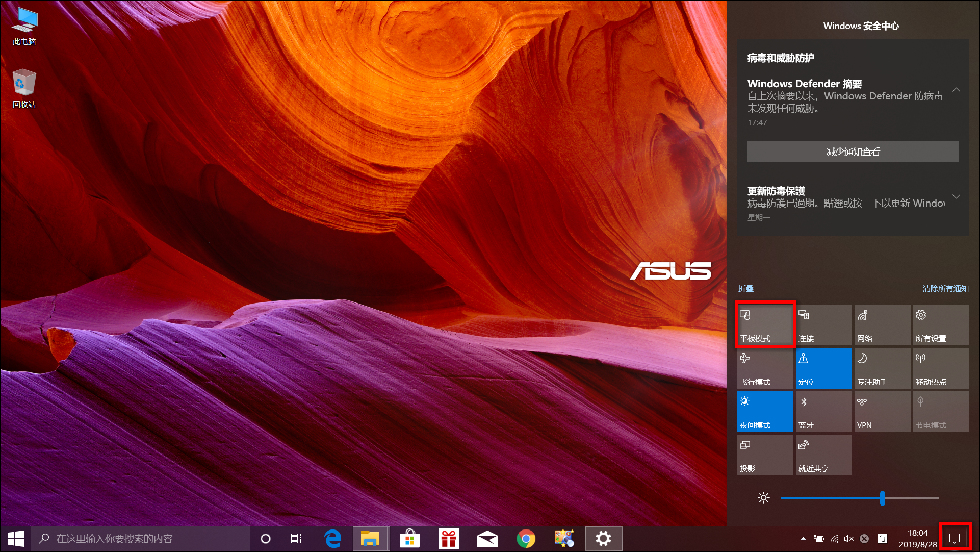980x555 pixels.
Task: Open the Mail app in the taskbar
Action: (487, 539)
